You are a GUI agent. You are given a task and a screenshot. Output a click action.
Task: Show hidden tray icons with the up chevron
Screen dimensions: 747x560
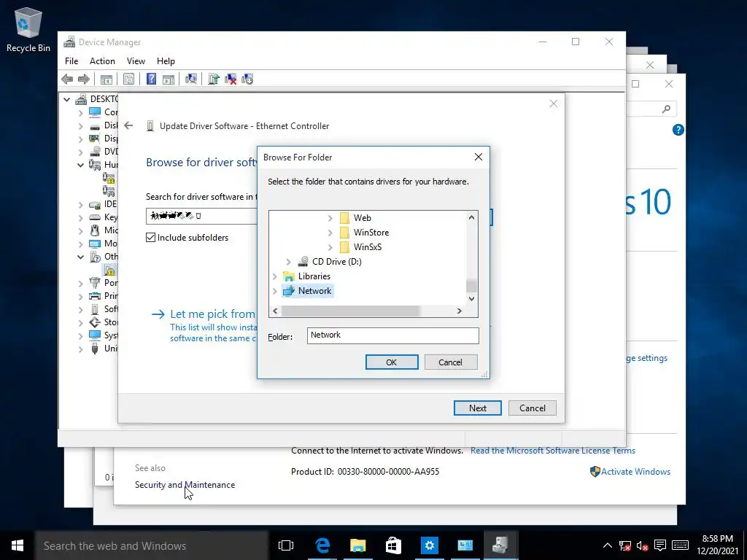pyautogui.click(x=608, y=545)
